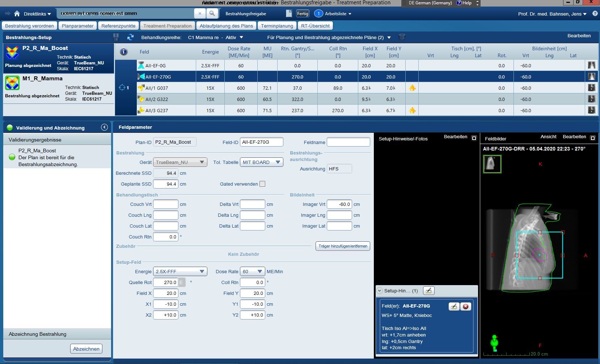Open the DRR image icon for the All-EF-0G row
The height and width of the screenshot is (364, 600).
(591, 65)
